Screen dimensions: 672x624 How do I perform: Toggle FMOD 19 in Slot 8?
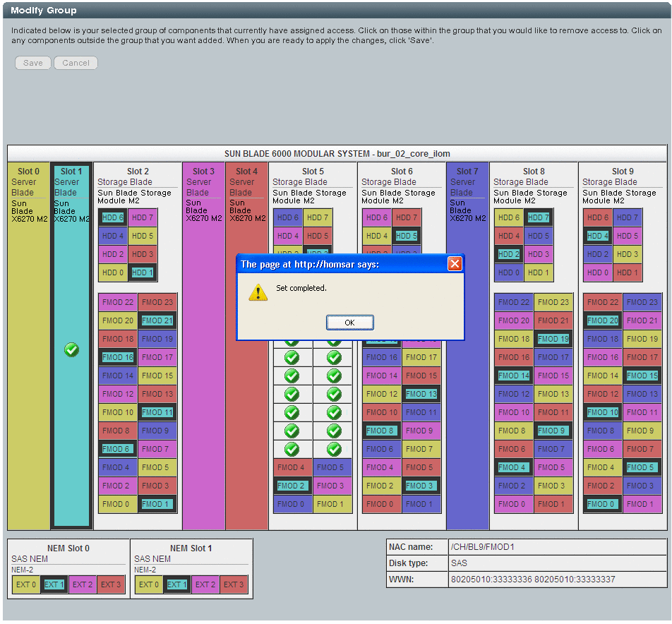tap(553, 339)
